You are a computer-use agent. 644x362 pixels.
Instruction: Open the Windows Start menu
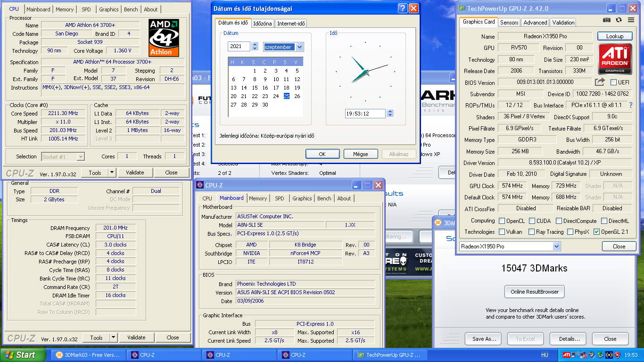pyautogui.click(x=23, y=355)
